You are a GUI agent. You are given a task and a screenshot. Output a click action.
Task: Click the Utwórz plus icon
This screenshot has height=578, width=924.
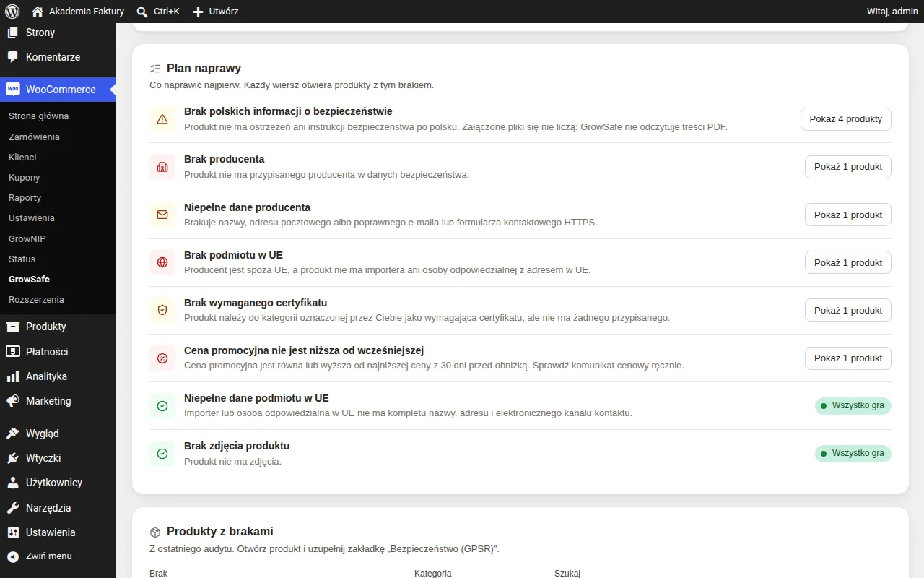[199, 12]
